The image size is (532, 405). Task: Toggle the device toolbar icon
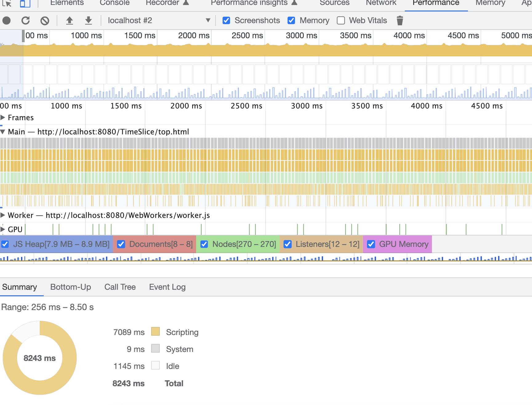coord(25,3)
